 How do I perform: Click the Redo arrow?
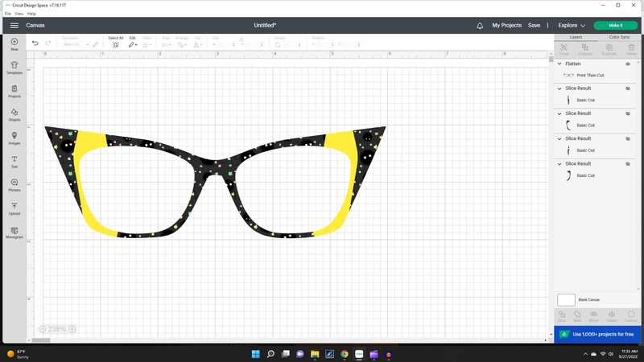click(x=47, y=43)
